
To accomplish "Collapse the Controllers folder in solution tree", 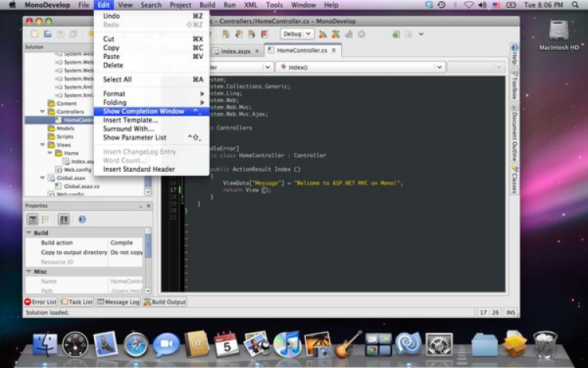I will [x=42, y=111].
